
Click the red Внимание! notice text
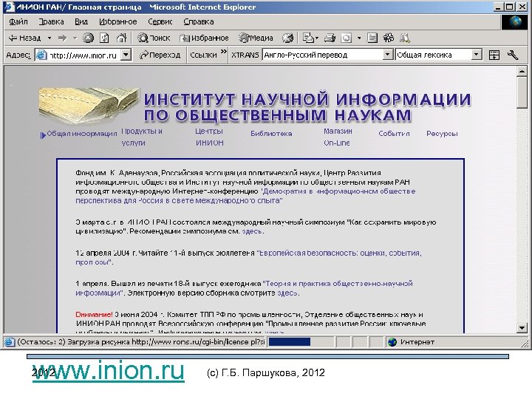point(94,315)
